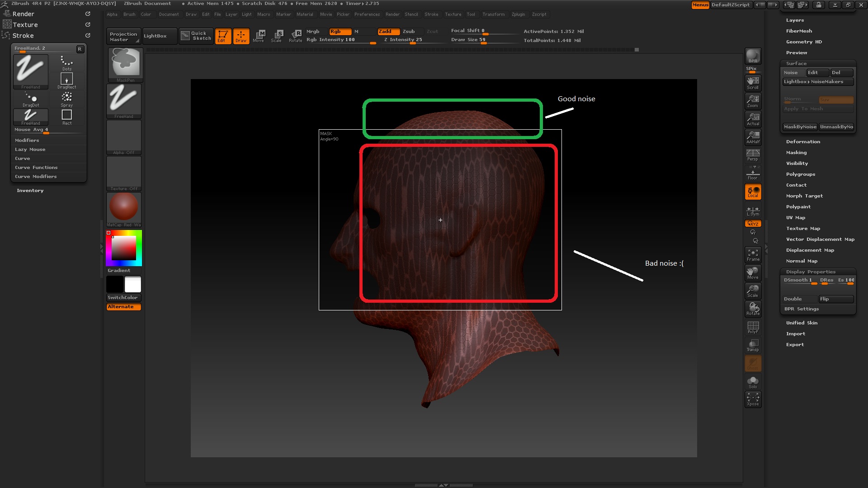Select the Dots stroke type
This screenshot has width=868, height=488.
pos(67,63)
